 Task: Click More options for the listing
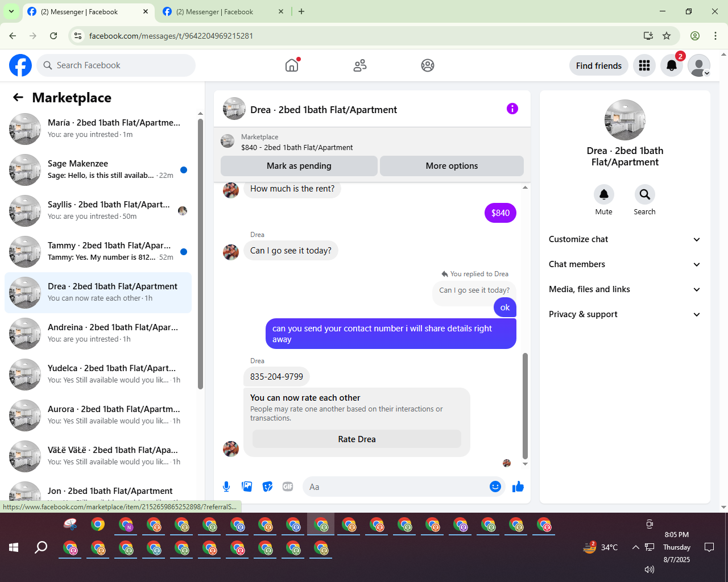click(452, 166)
